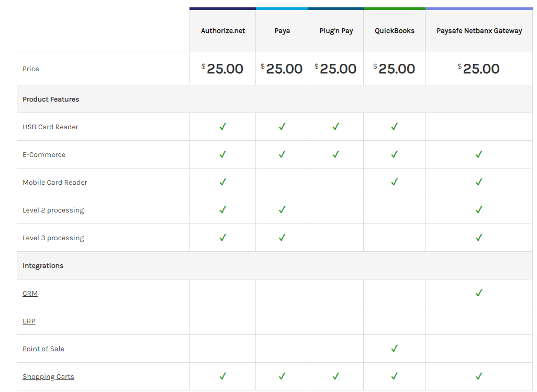The image size is (537, 392).
Task: Open the Shopping Carts link
Action: 48,377
